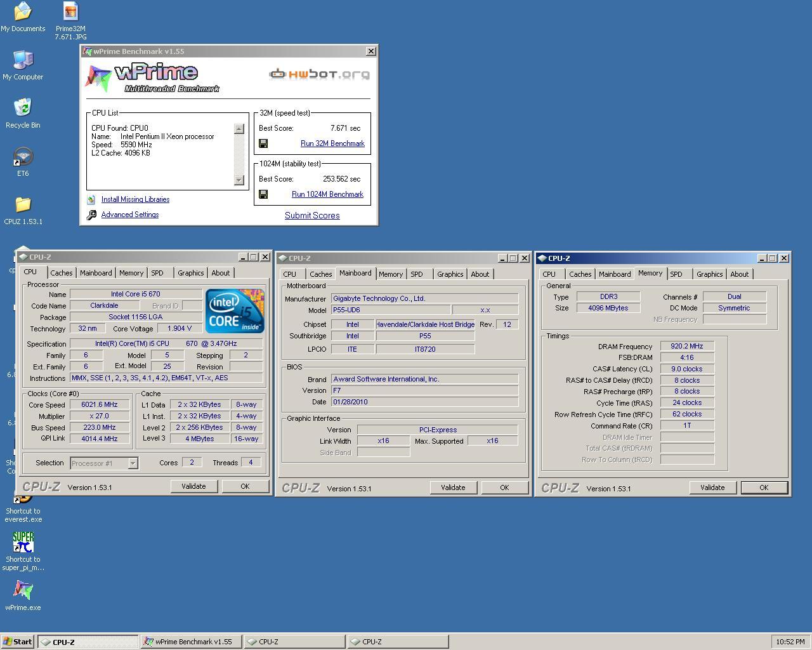812x650 pixels.
Task: Click Validate in left CPU-Z window
Action: coord(193,486)
